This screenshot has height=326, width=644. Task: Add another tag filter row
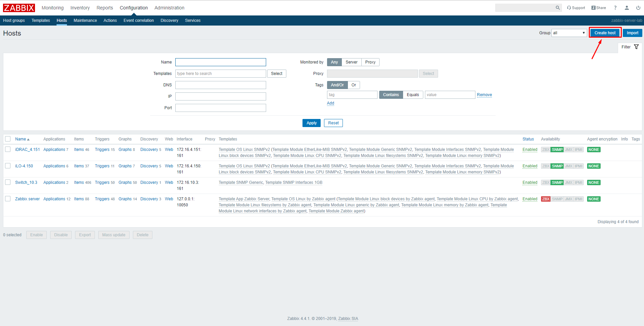[330, 103]
